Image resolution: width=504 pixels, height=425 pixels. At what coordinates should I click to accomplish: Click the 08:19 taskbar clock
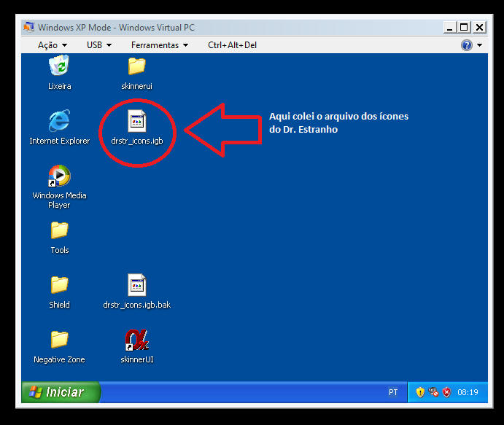(x=468, y=392)
